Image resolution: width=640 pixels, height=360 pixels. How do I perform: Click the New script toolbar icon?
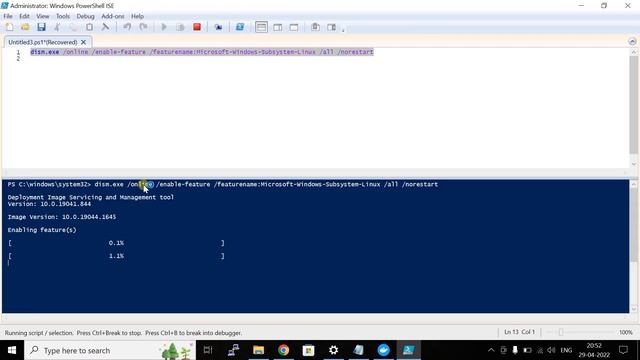pos(9,27)
